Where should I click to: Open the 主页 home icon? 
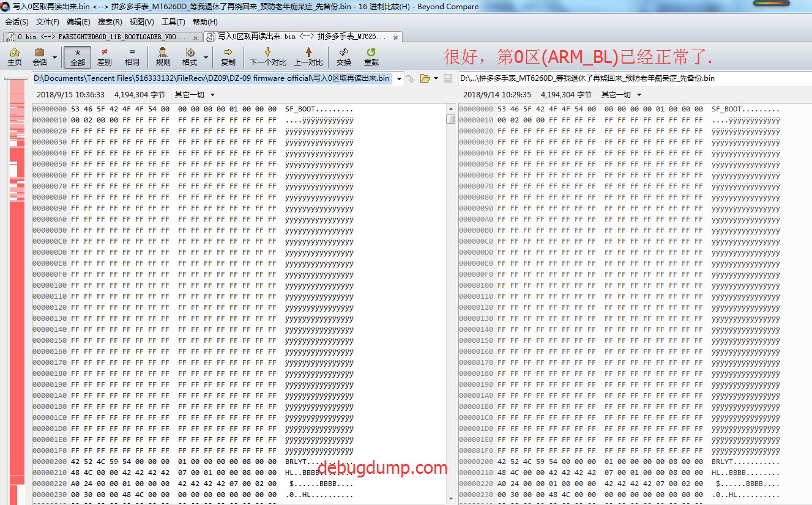click(x=15, y=57)
